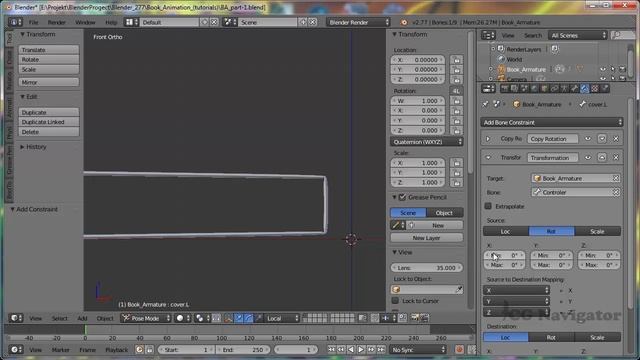Select the Loc source button
The width and height of the screenshot is (640, 360).
coord(506,231)
